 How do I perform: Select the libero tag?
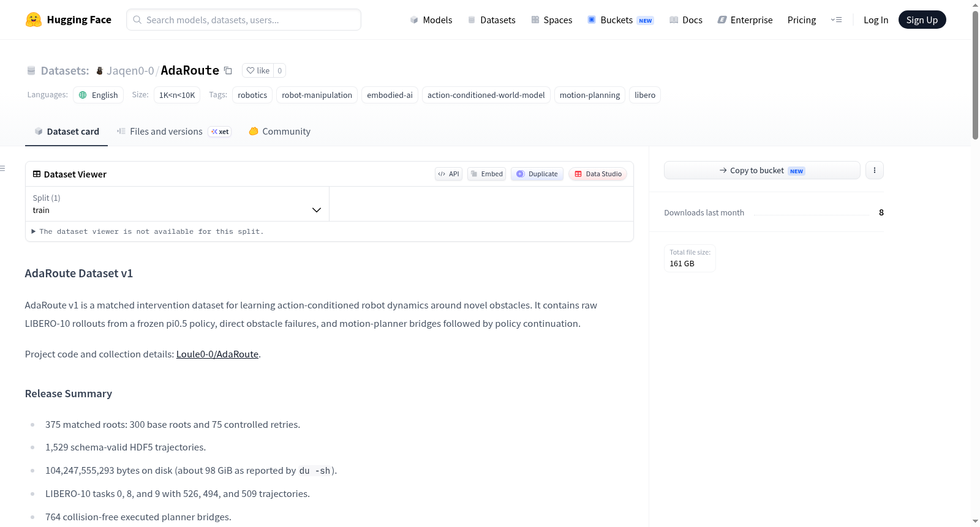(x=645, y=95)
